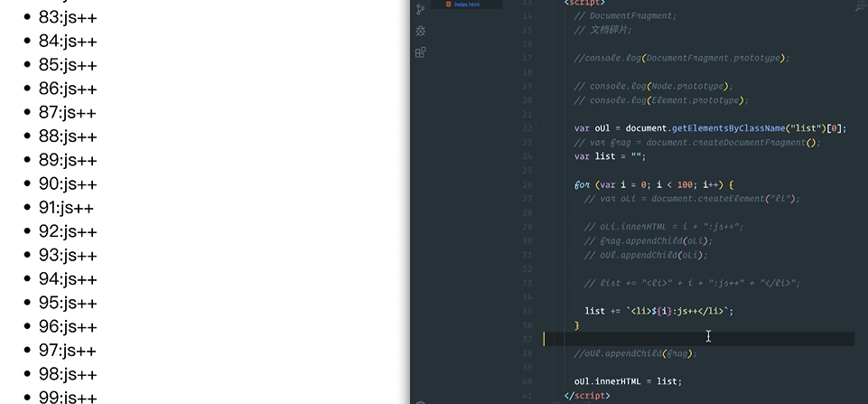Click list item 87:js++
The image size is (868, 404).
coord(68,112)
